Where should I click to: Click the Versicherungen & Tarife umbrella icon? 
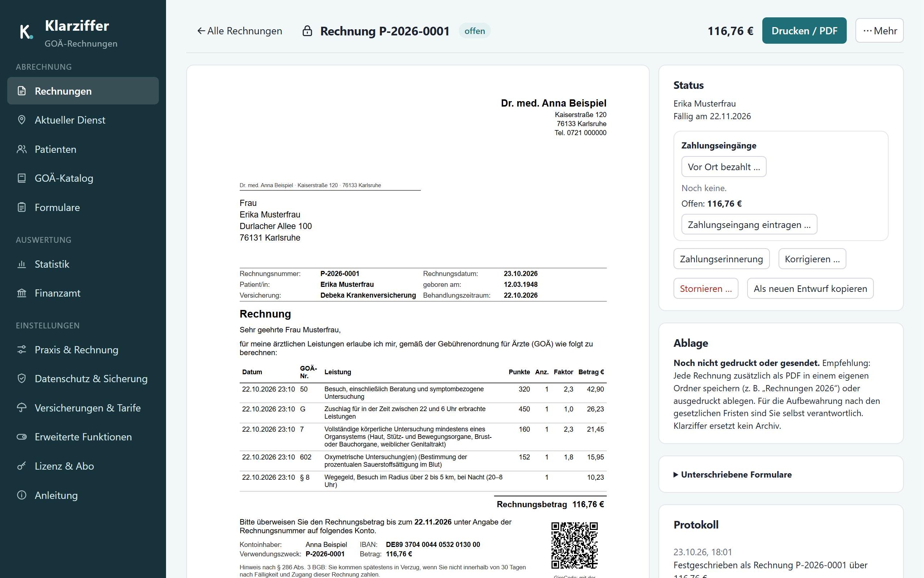[22, 407]
